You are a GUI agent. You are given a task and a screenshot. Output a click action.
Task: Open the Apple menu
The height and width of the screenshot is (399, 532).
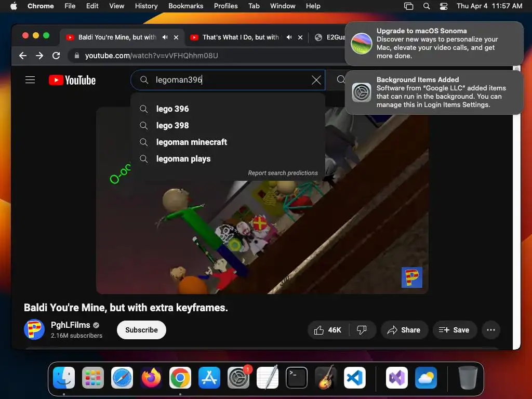14,6
